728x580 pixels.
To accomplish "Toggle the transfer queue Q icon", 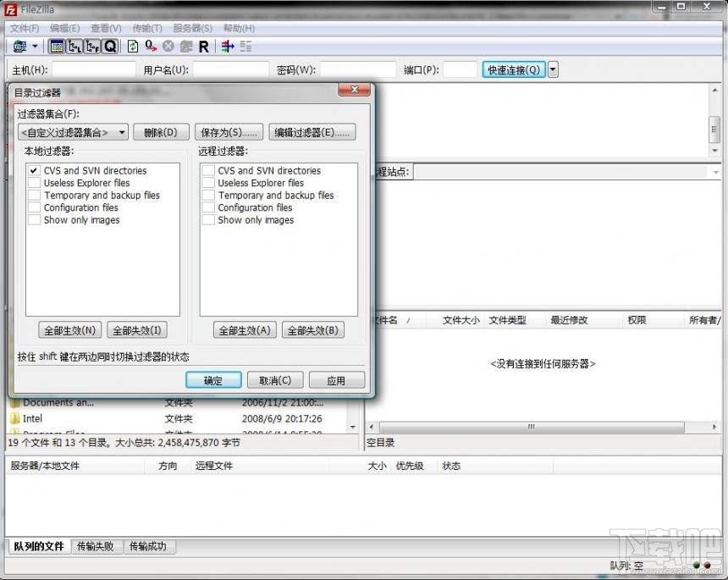I will tap(110, 47).
